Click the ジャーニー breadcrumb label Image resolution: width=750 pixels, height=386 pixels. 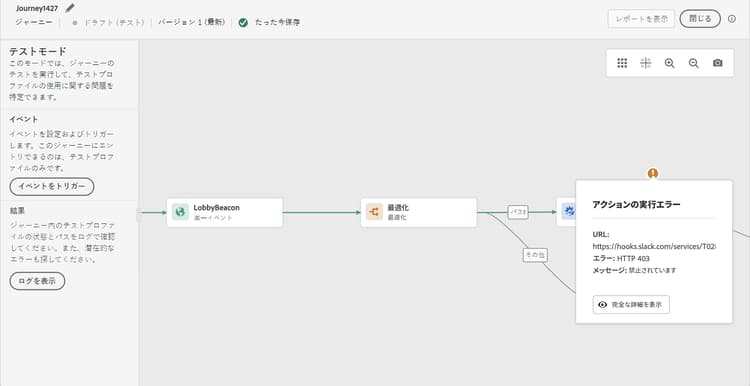click(x=34, y=22)
